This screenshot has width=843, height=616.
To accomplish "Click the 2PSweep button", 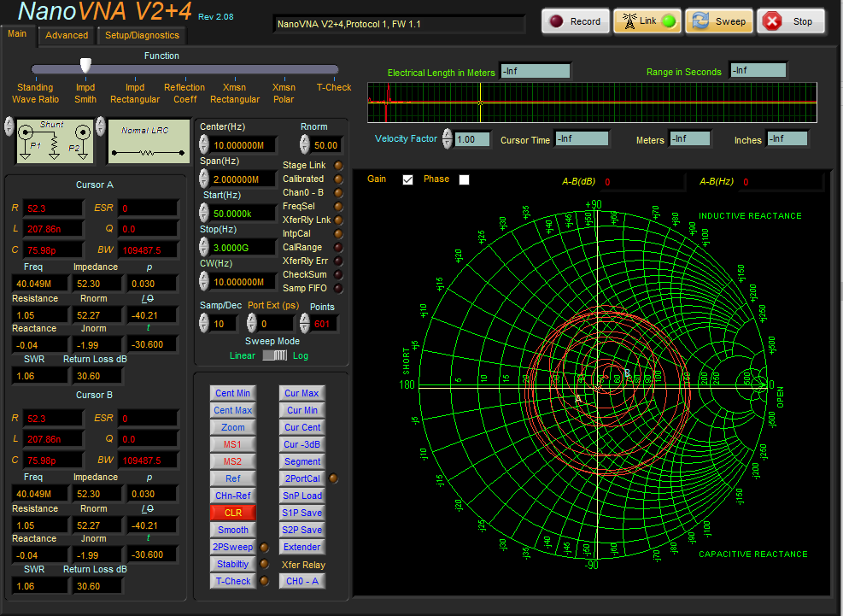I will [x=233, y=547].
